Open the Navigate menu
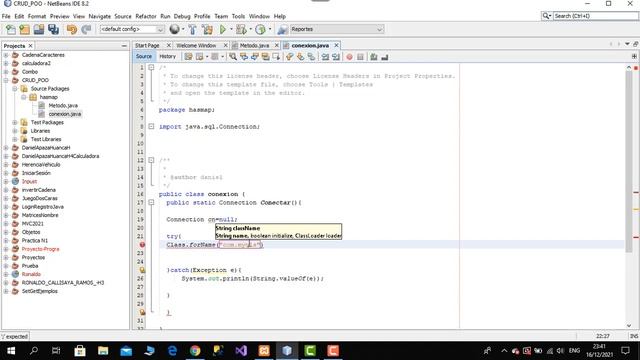This screenshot has width=640, height=360. [100, 16]
